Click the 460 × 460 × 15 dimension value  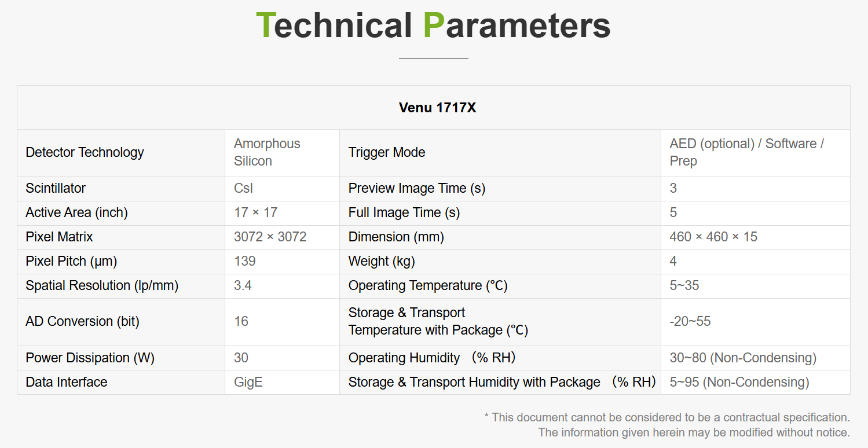[713, 237]
